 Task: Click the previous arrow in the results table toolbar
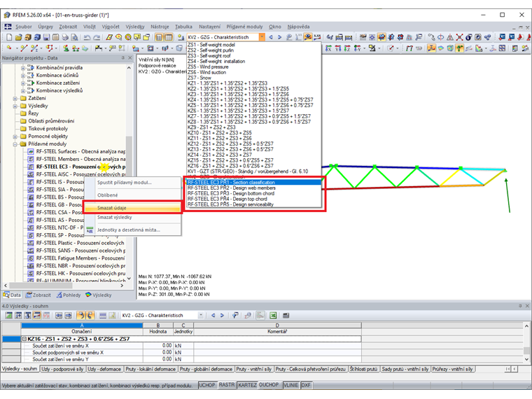pyautogui.click(x=213, y=316)
